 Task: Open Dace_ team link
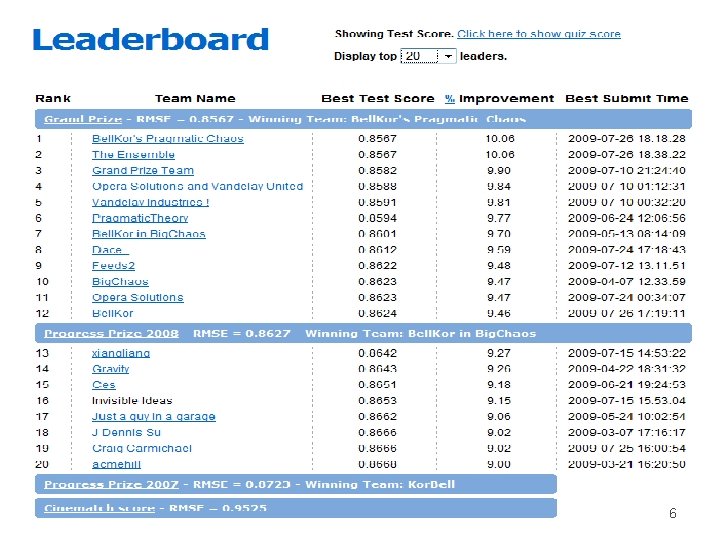pos(110,250)
